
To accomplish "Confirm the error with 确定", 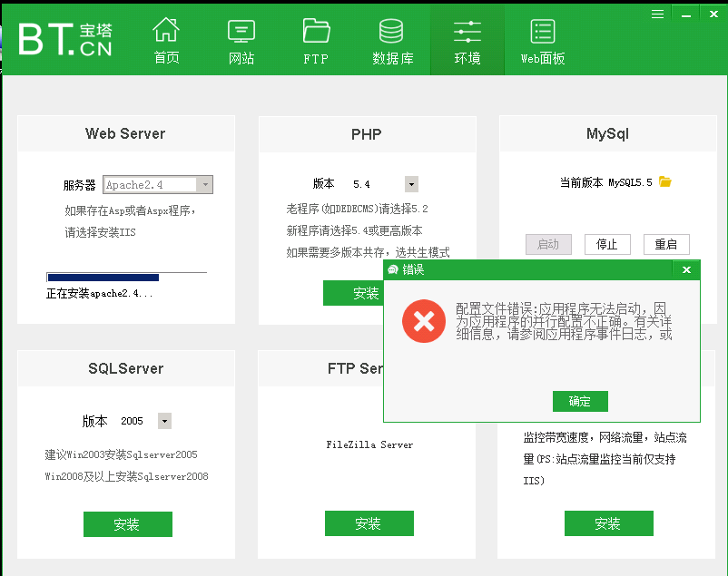I will (x=580, y=401).
